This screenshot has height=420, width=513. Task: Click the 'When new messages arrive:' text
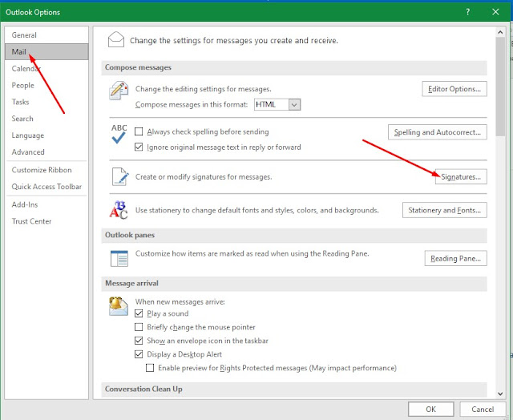(180, 301)
